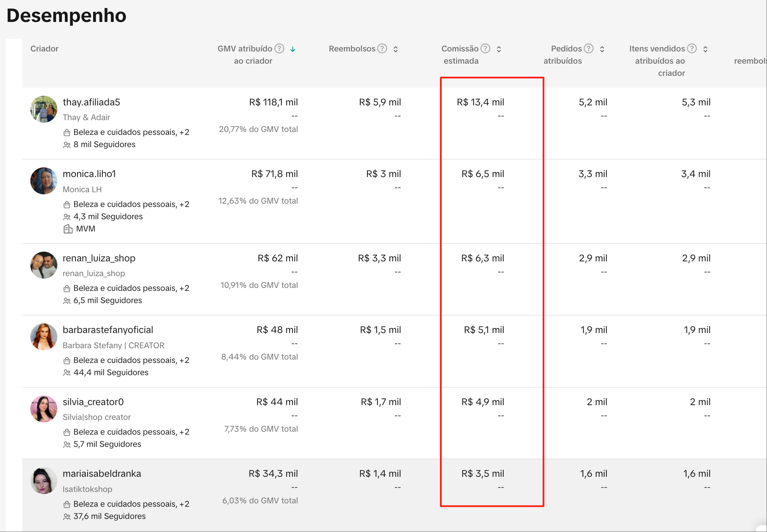
Task: Sort by Itens vendidos atribuídos arrows
Action: pyautogui.click(x=705, y=49)
